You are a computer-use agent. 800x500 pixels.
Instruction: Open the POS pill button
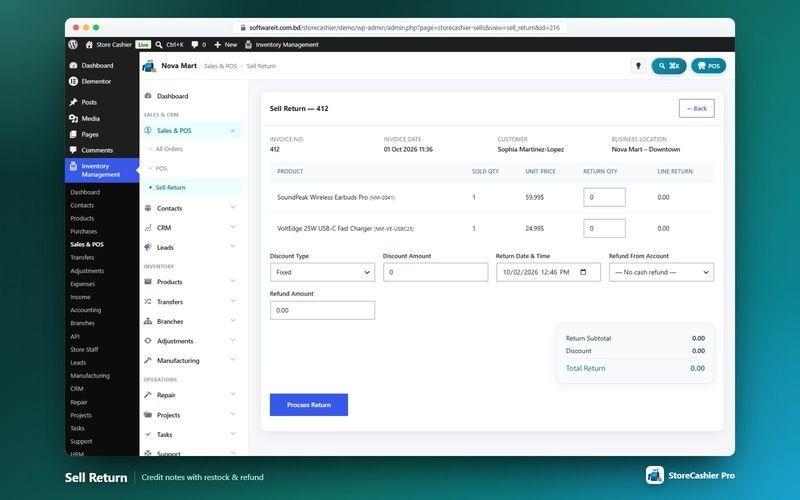tap(708, 66)
